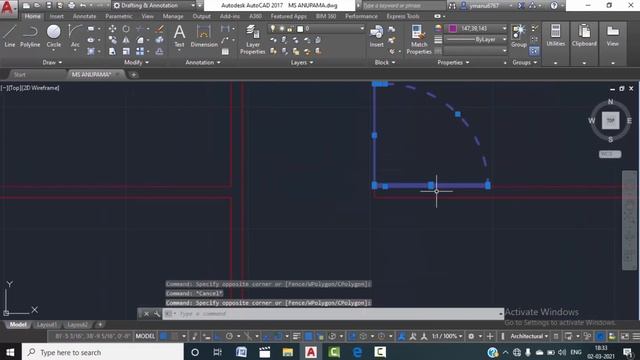Expand the Block panel

(385, 62)
